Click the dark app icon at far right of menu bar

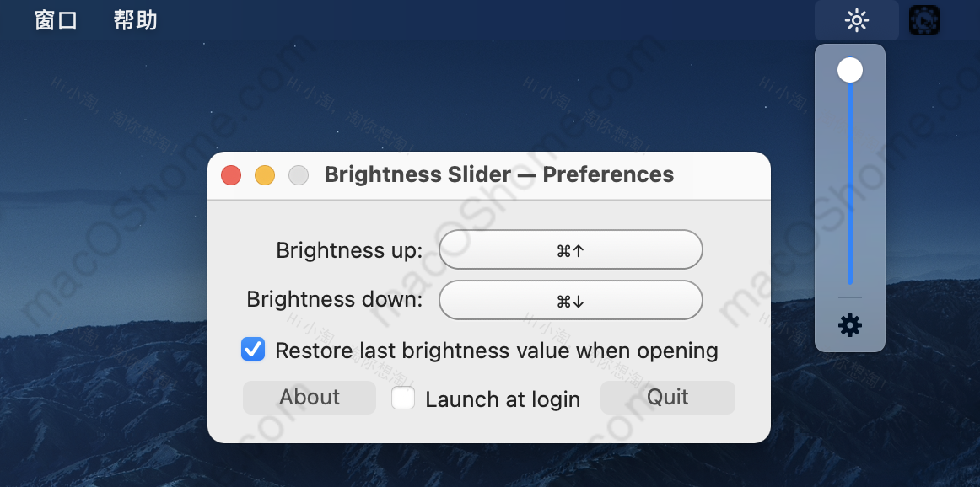[x=923, y=19]
